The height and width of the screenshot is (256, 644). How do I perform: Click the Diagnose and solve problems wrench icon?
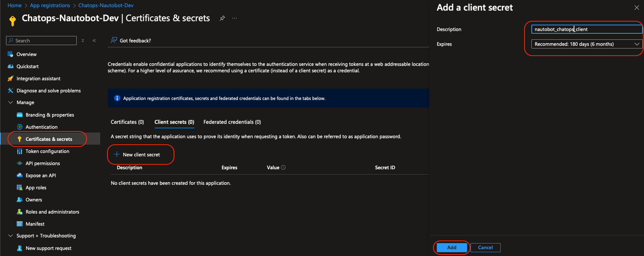tap(10, 91)
